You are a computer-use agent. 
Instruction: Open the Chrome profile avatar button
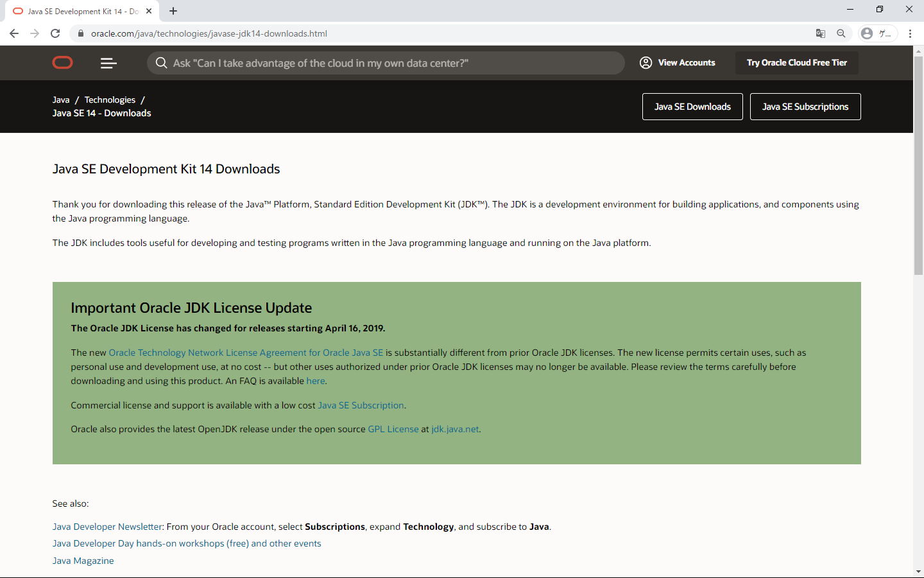click(x=877, y=33)
